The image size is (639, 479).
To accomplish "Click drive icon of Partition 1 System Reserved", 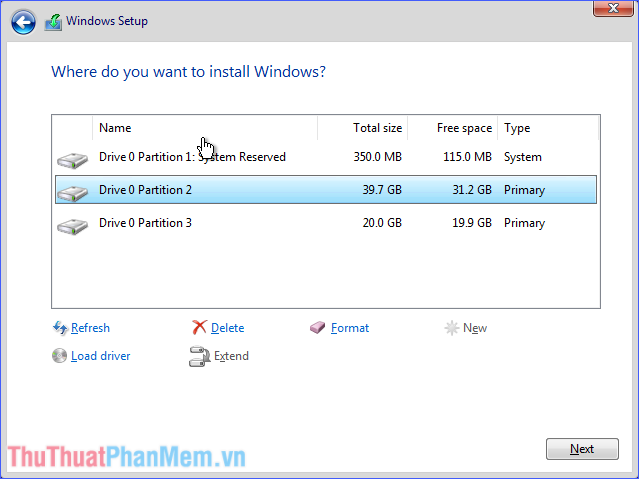I will (73, 160).
